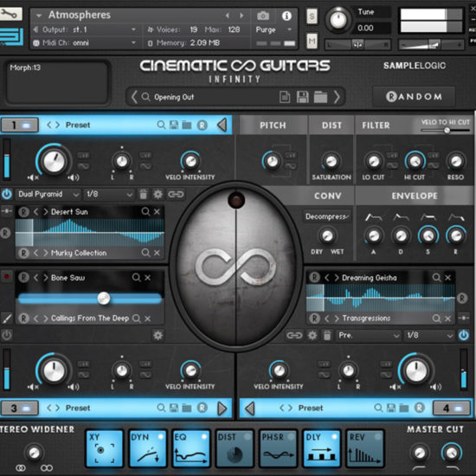Viewport: 476px width, 476px height.
Task: Open the Output st.1 dropdown
Action: pos(85,29)
